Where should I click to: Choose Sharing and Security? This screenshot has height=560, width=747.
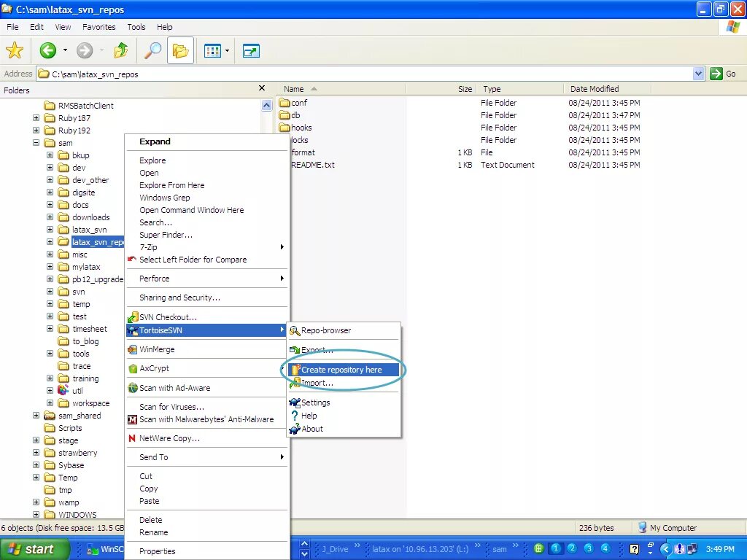(179, 297)
